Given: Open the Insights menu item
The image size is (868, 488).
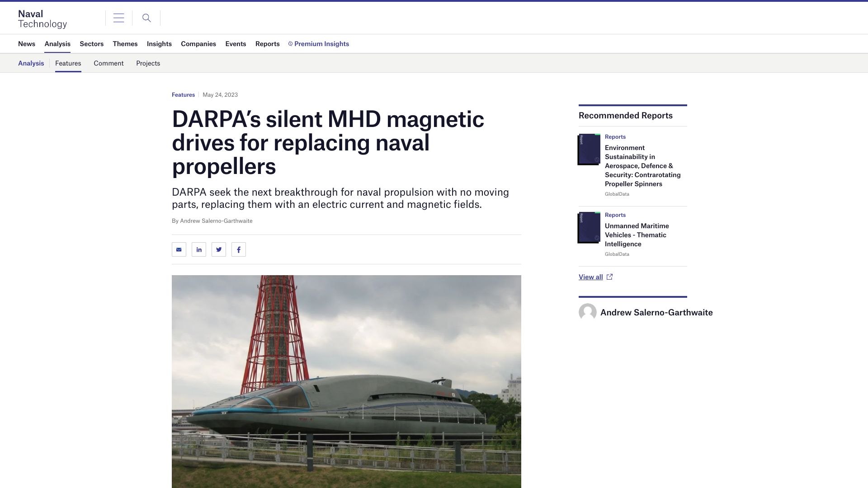Looking at the screenshot, I should click(159, 44).
